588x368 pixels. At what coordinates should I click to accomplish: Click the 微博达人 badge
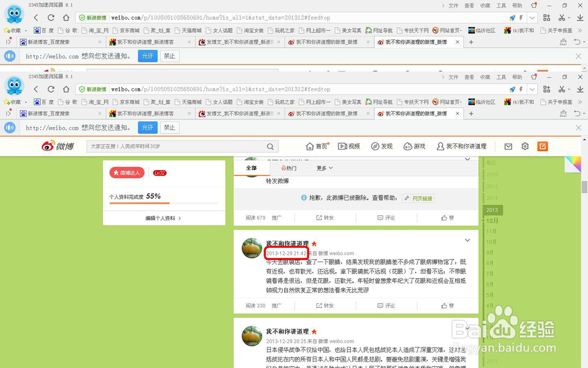tap(127, 173)
